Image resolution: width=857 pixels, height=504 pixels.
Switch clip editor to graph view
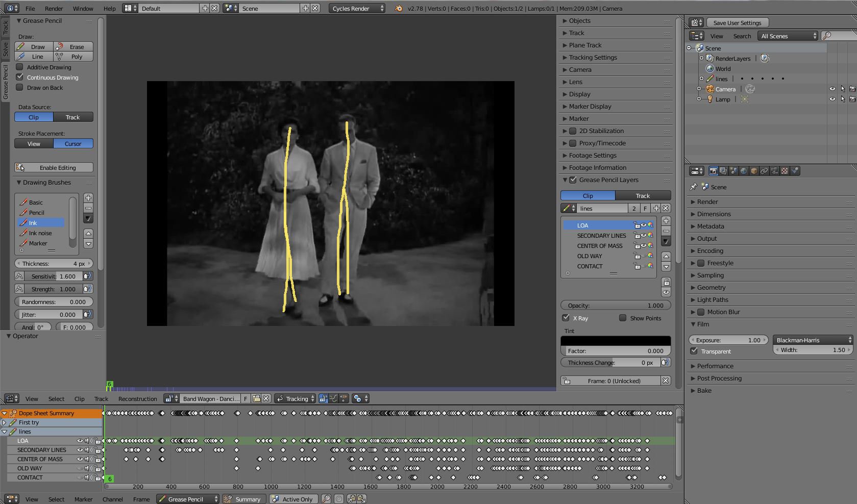click(334, 398)
